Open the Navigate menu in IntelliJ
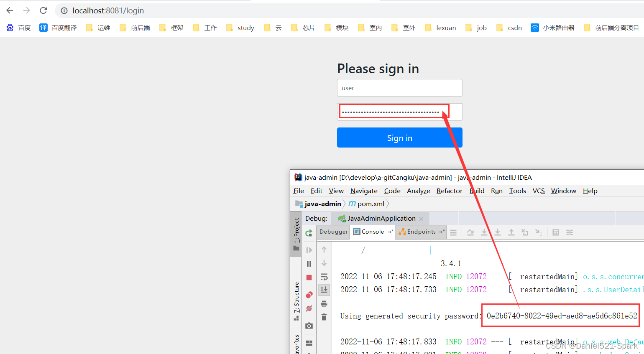This screenshot has height=354, width=644. (363, 191)
